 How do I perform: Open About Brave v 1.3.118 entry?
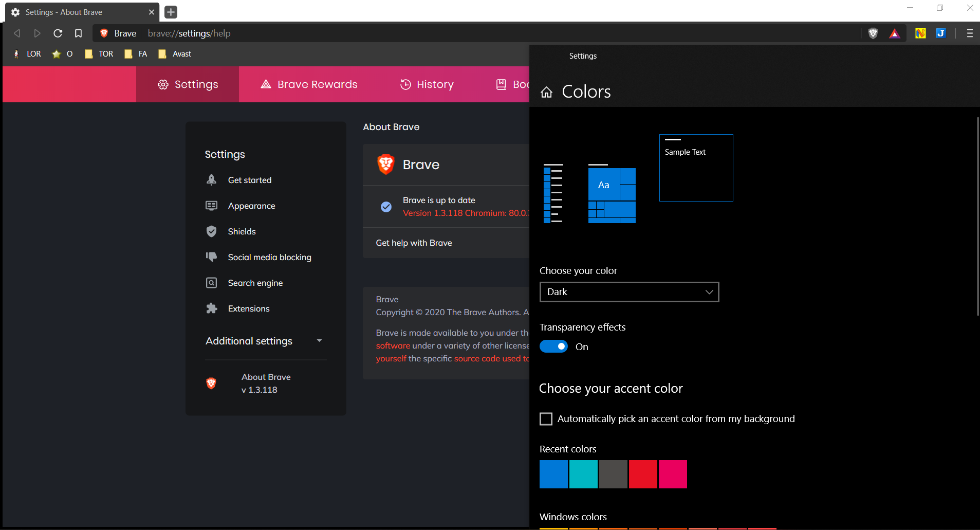click(x=266, y=383)
